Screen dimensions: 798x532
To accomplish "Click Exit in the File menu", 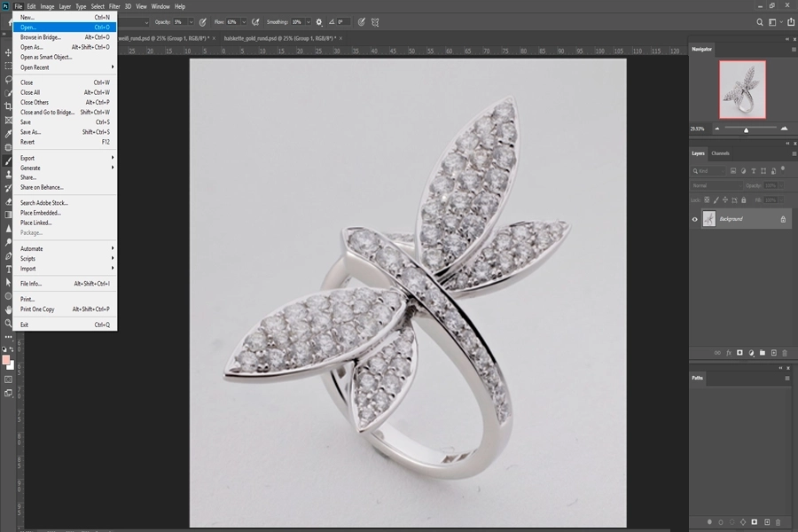I will [25, 325].
